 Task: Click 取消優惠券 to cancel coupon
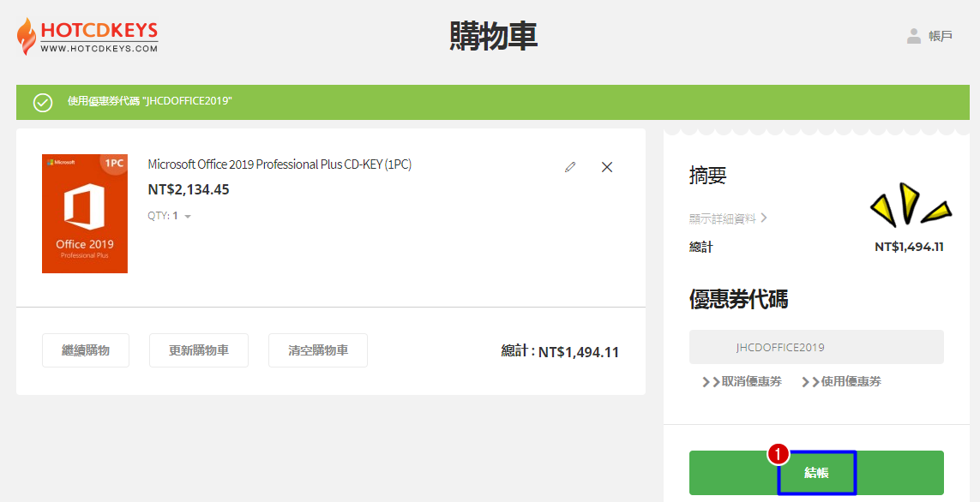coord(742,381)
